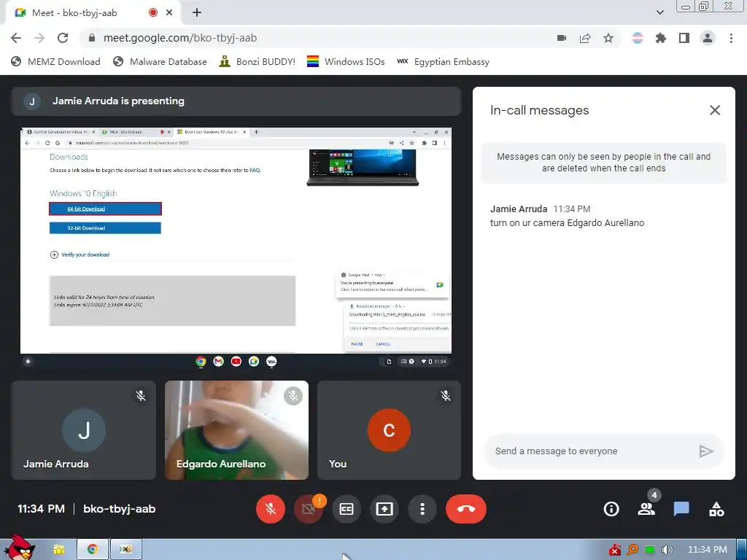Open the Chrome three-dot menu
The height and width of the screenshot is (560, 747).
[x=731, y=38]
